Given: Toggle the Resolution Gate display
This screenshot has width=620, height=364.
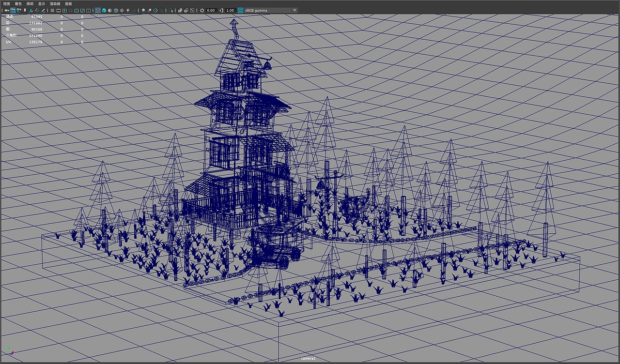Looking at the screenshot, I should point(64,10).
